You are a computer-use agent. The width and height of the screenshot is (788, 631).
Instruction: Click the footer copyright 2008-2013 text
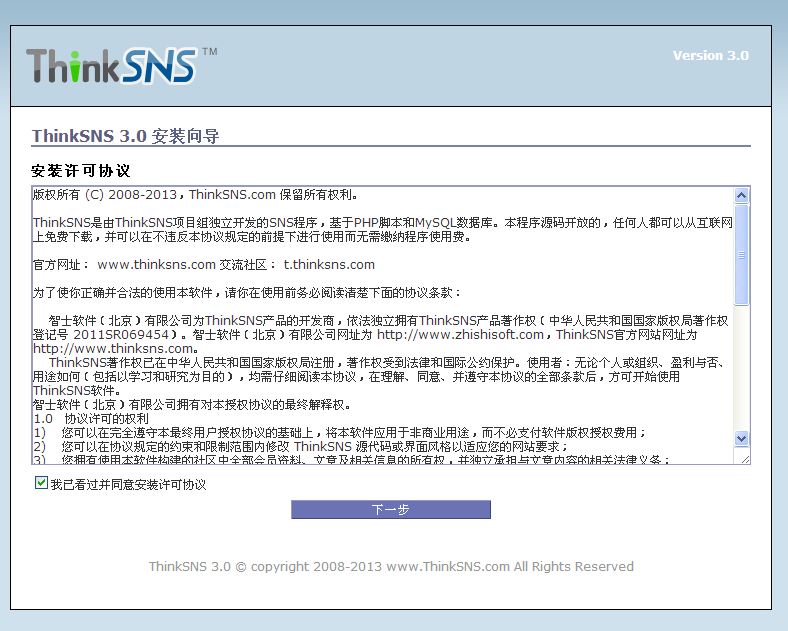(x=391, y=567)
